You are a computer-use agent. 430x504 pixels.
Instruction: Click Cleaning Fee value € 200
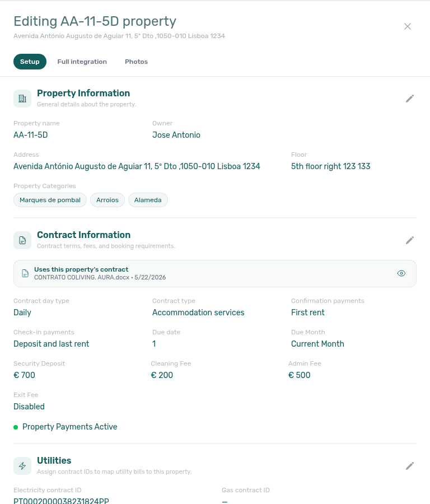tap(162, 375)
